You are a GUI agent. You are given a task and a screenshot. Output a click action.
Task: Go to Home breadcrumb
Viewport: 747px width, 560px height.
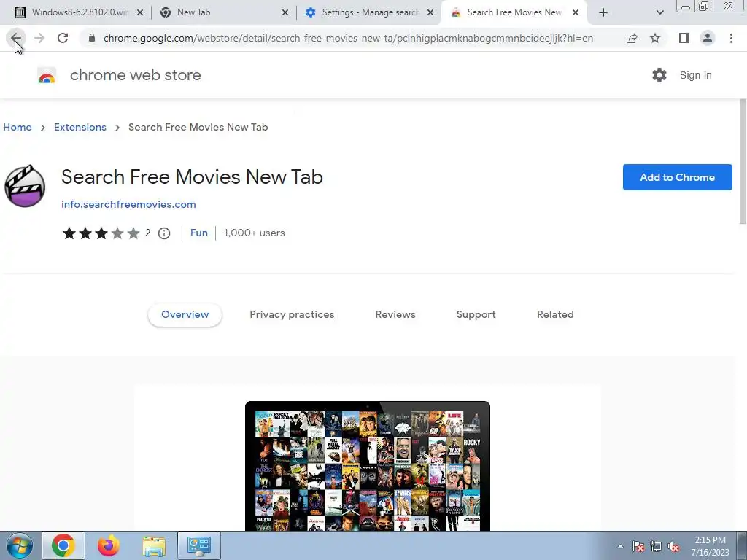coord(18,127)
